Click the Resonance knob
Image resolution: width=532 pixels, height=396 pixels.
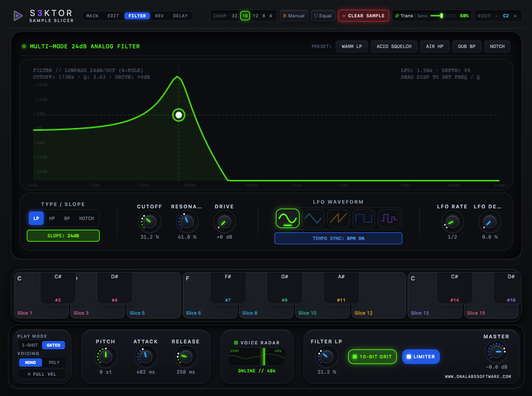[187, 222]
